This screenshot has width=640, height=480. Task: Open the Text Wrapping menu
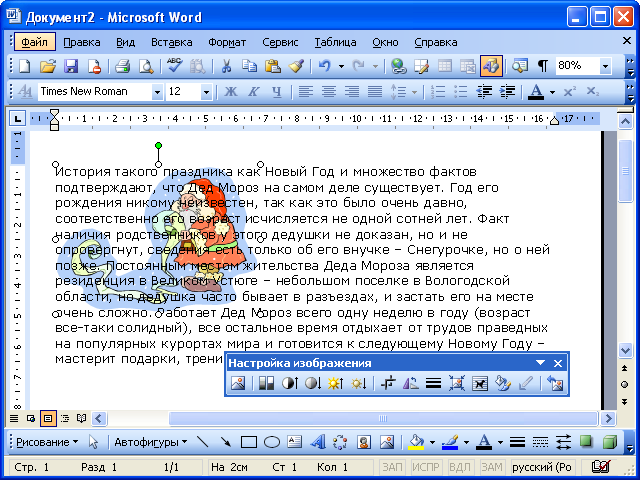coord(480,384)
